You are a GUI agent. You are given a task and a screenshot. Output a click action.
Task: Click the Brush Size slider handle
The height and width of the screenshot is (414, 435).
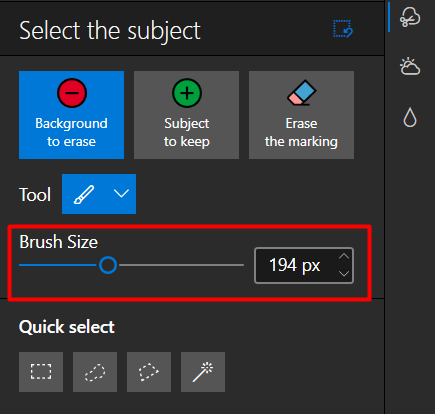[108, 265]
